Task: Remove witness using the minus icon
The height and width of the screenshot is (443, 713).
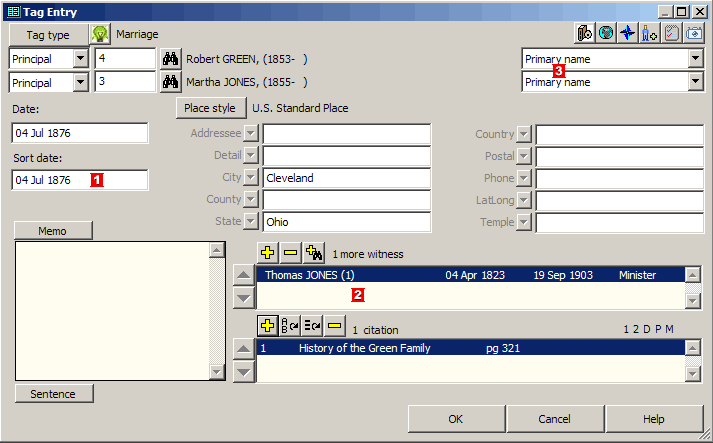Action: pos(291,253)
